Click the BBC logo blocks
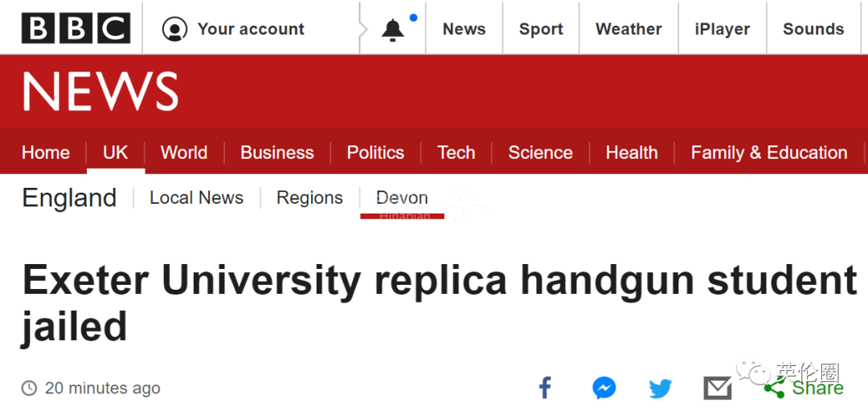 tap(76, 29)
